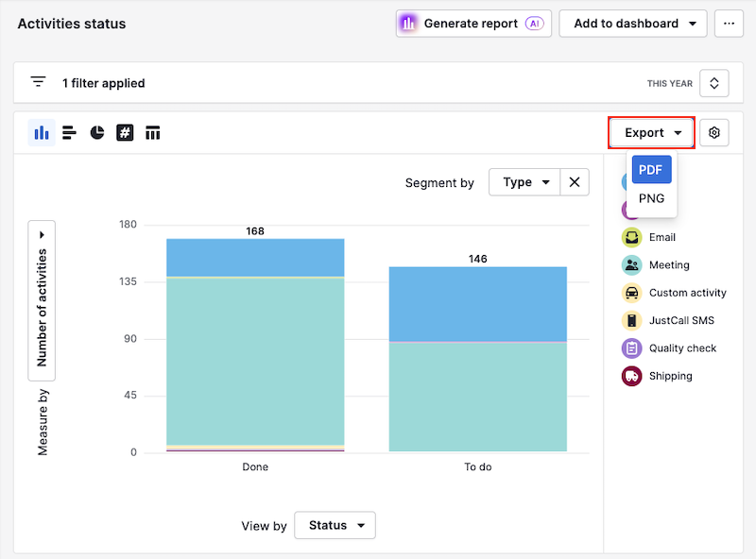Open the View by Status dropdown

coord(335,525)
